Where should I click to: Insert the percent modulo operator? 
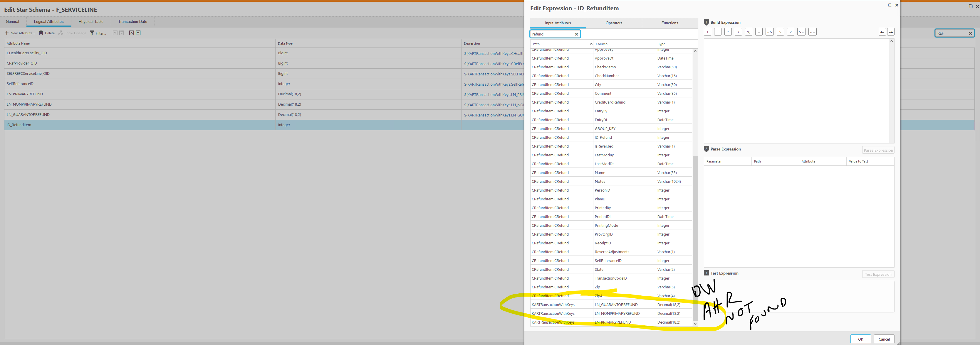[x=748, y=32]
